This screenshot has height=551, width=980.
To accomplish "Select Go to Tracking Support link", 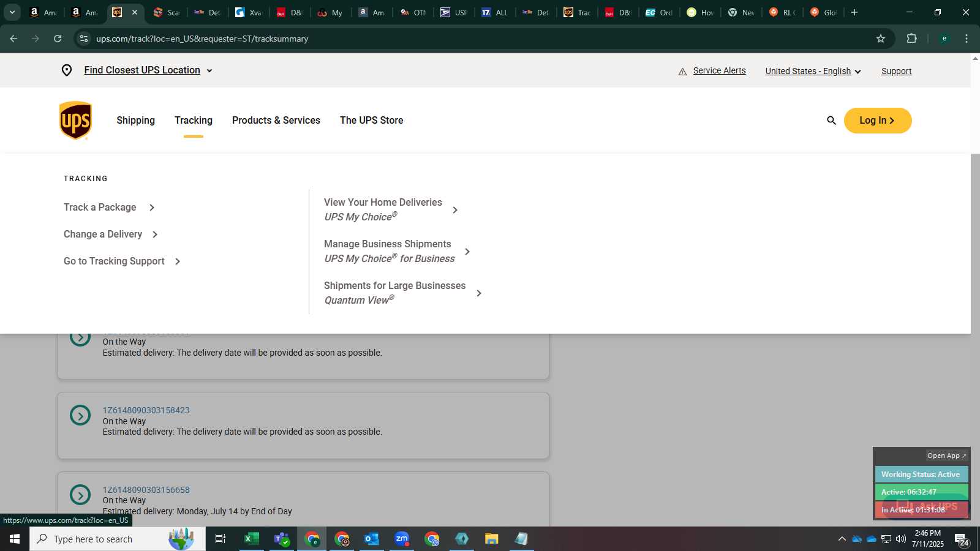I will click(x=114, y=261).
